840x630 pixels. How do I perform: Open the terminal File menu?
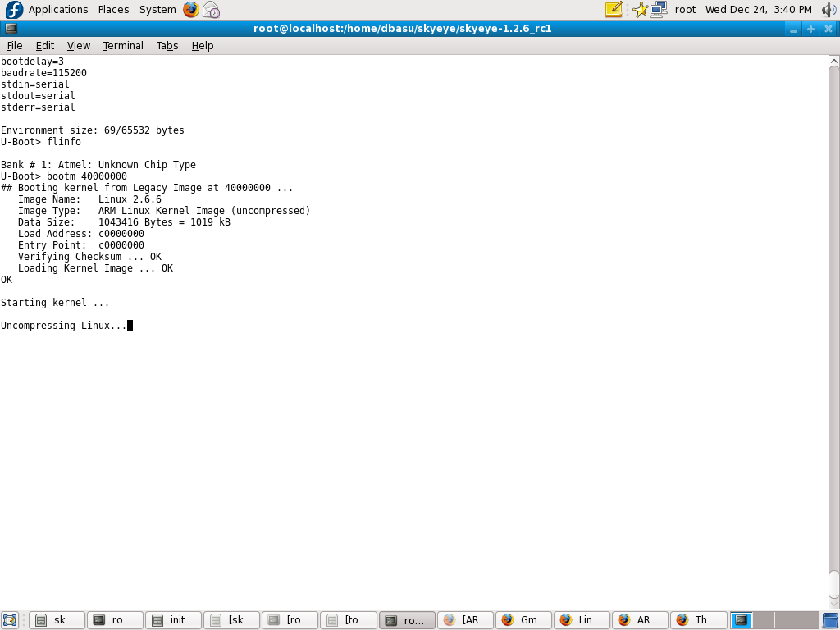click(15, 46)
